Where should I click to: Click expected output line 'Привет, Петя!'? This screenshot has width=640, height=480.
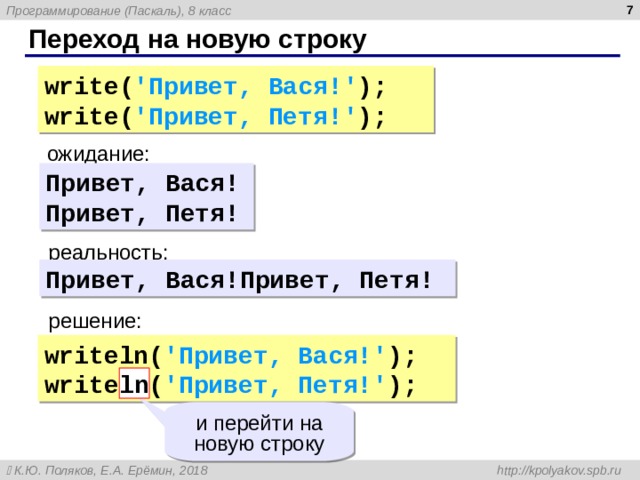142,213
